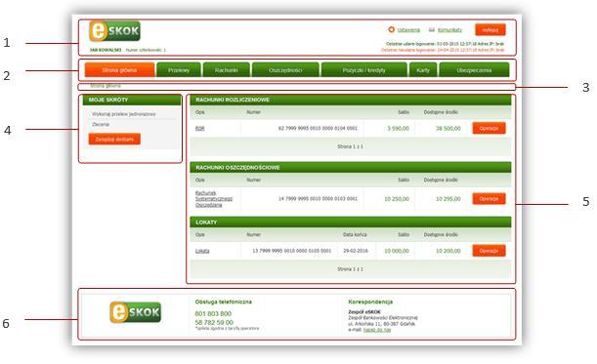
Task: Click the eSKOK logo in the header
Action: coord(114,31)
